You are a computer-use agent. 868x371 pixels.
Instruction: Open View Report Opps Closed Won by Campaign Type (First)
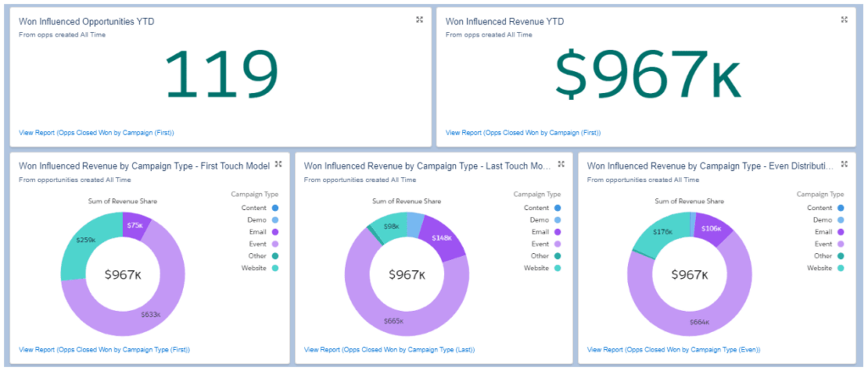(104, 350)
